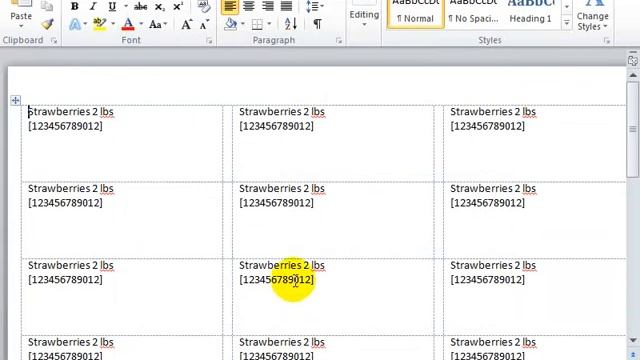Image resolution: width=640 pixels, height=360 pixels.
Task: Click Strawberries text in fourth-row middle label
Action: click(x=282, y=342)
